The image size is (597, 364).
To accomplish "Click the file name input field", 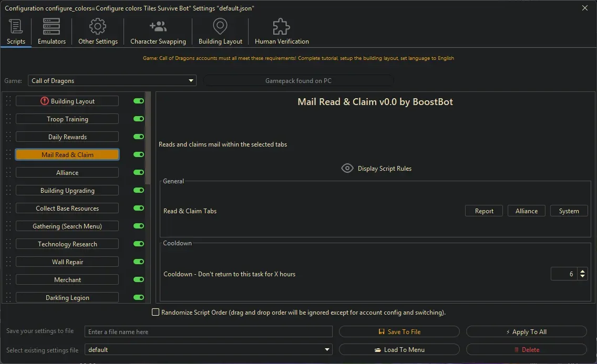I will click(209, 331).
